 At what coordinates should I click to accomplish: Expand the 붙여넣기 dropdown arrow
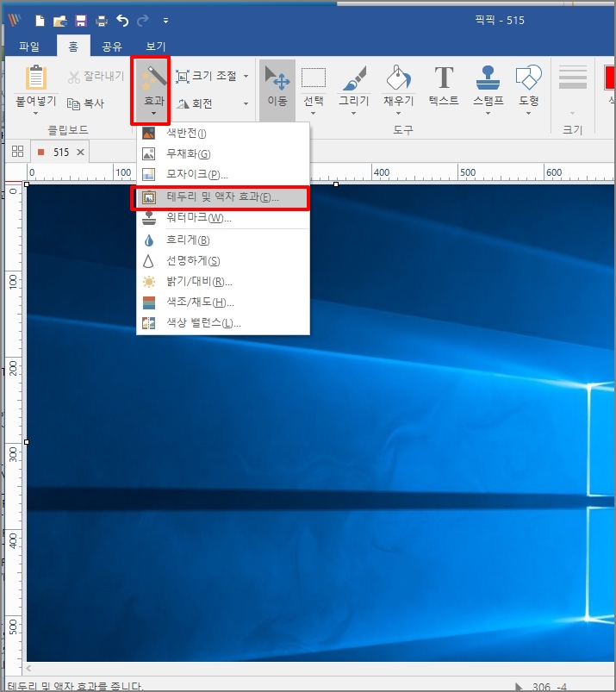35,114
